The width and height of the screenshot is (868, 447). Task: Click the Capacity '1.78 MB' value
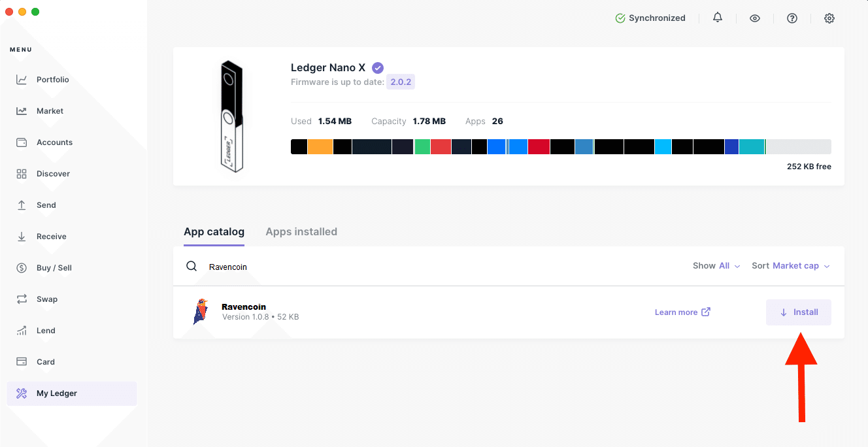tap(429, 122)
